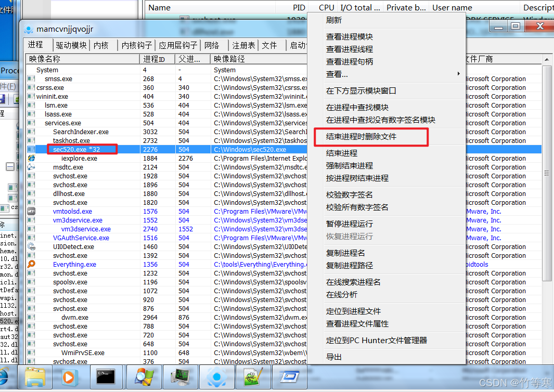Select 强制结束进程 menu entry
The width and height of the screenshot is (554, 392).
(x=350, y=166)
